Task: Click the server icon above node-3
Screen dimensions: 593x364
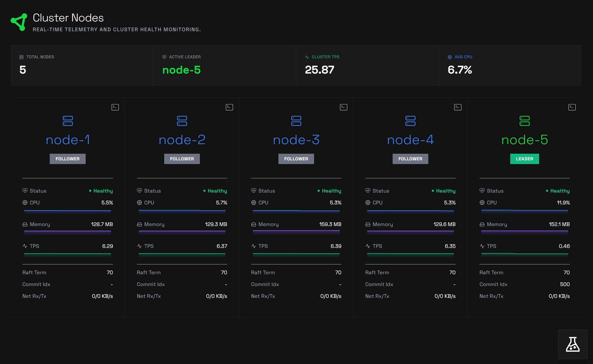Action: coord(296,121)
